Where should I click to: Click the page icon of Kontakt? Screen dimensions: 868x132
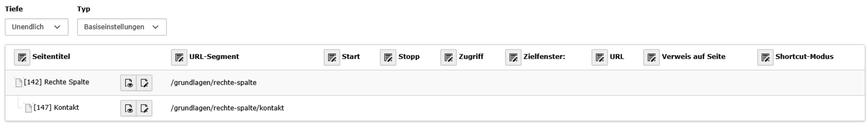[29, 108]
